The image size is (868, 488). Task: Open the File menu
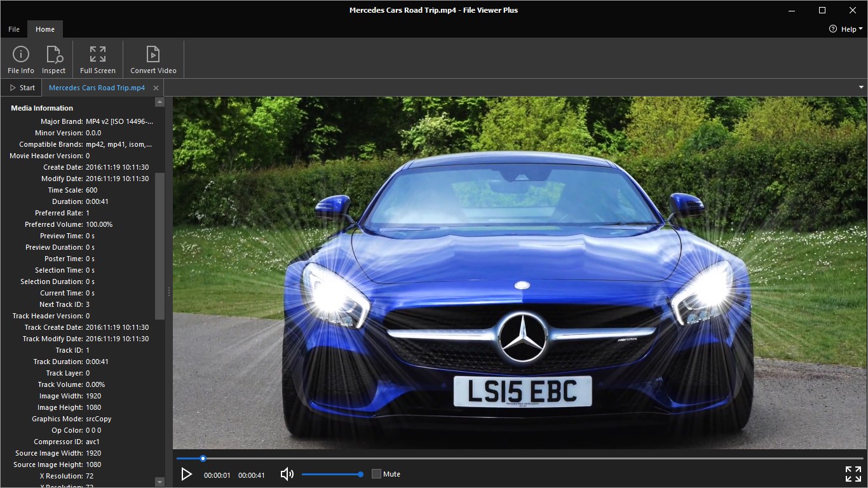(x=14, y=29)
